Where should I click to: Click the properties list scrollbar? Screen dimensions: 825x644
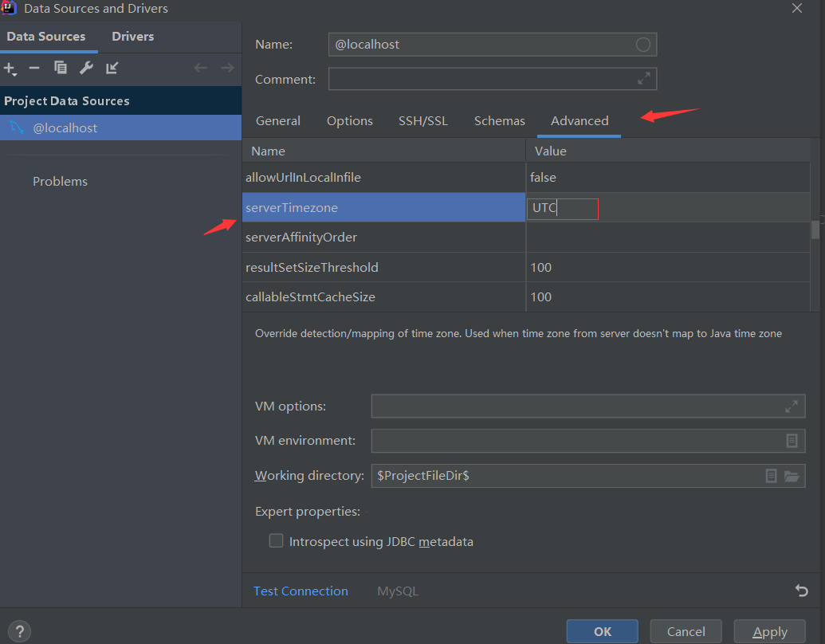pyautogui.click(x=815, y=231)
